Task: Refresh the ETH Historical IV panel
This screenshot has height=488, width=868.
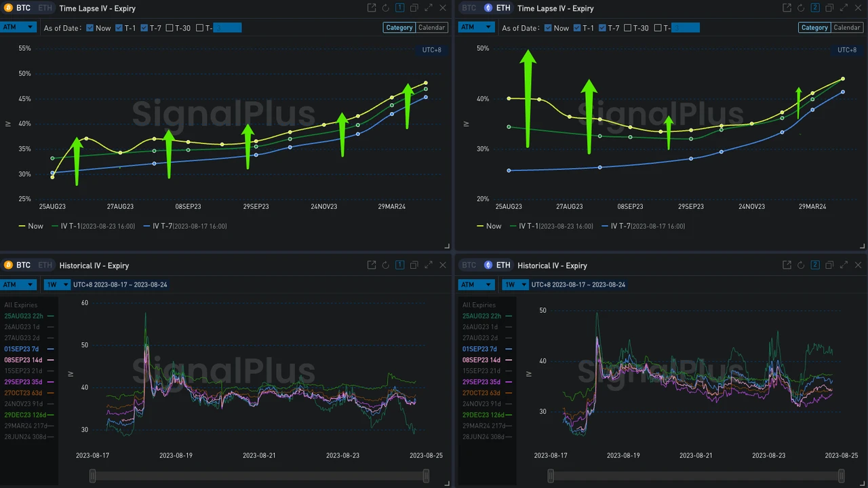Action: [x=801, y=265]
